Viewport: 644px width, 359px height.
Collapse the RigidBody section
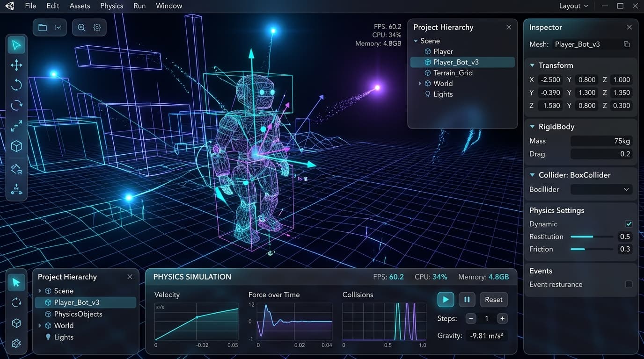(532, 127)
